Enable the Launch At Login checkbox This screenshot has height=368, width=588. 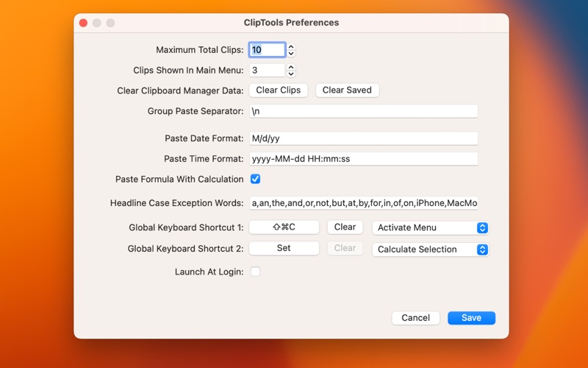point(255,272)
